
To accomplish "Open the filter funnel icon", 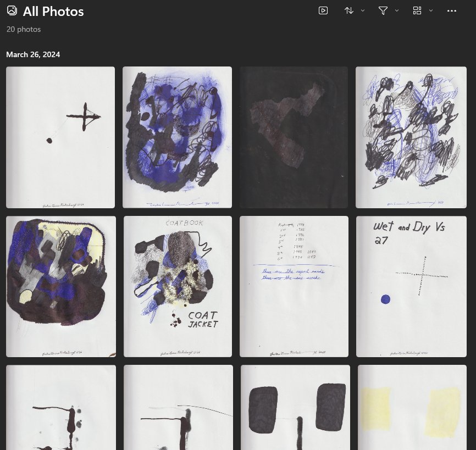I will pyautogui.click(x=383, y=10).
